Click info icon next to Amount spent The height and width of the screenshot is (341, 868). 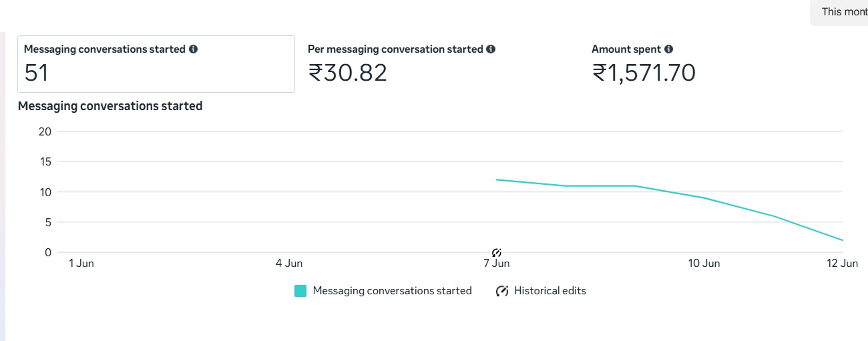tap(669, 49)
